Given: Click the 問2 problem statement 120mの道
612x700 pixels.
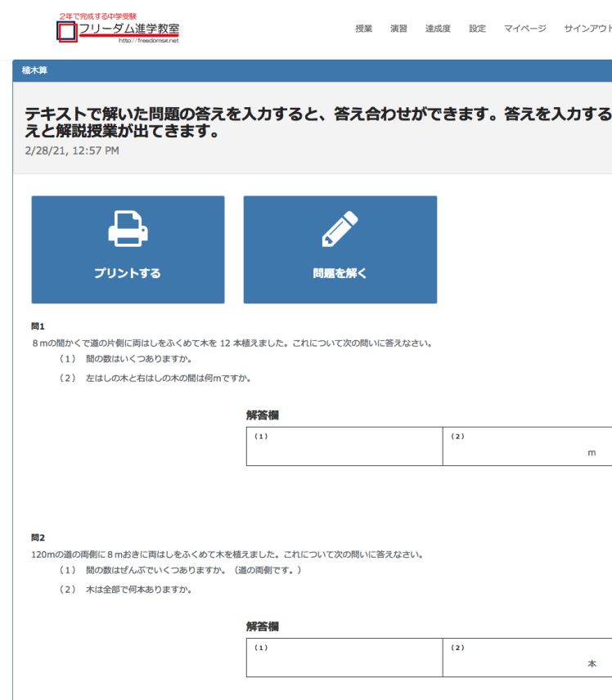Looking at the screenshot, I should (x=227, y=554).
